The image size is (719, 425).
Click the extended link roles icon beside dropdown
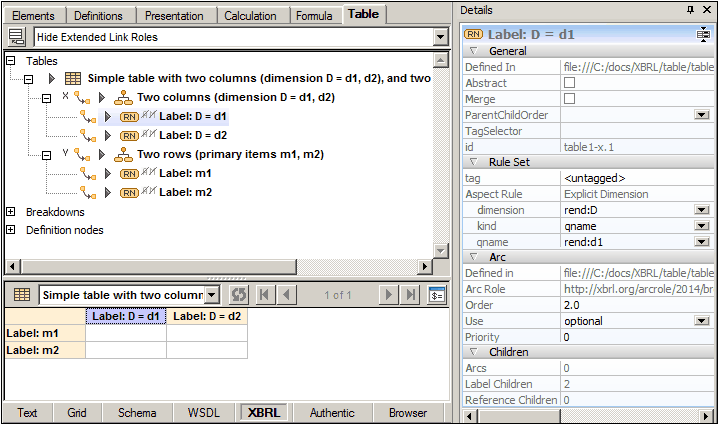tap(16, 37)
